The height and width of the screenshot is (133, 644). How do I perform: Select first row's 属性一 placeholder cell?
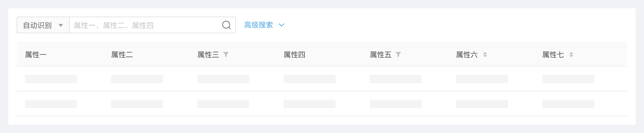coord(51,79)
